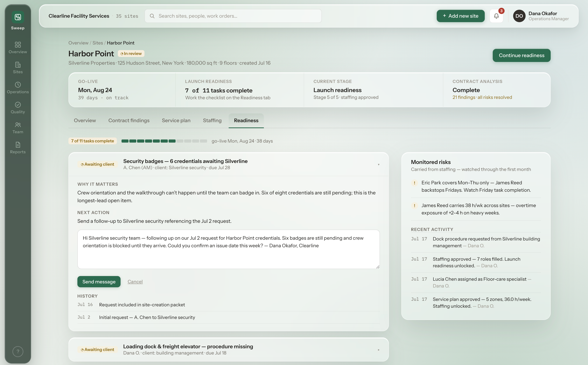Viewport: 588px width, 365px height.
Task: Click the text area resize handle
Action: pyautogui.click(x=378, y=267)
